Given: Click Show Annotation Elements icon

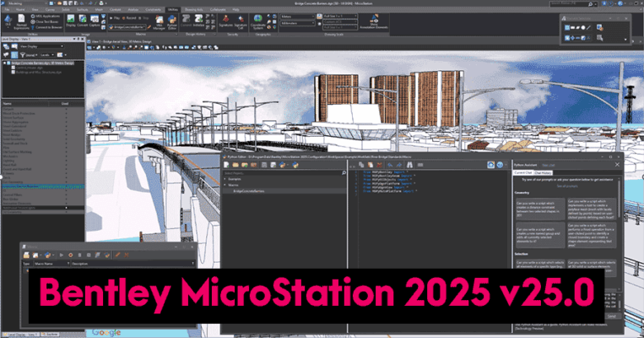Looking at the screenshot, I should 374,22.
